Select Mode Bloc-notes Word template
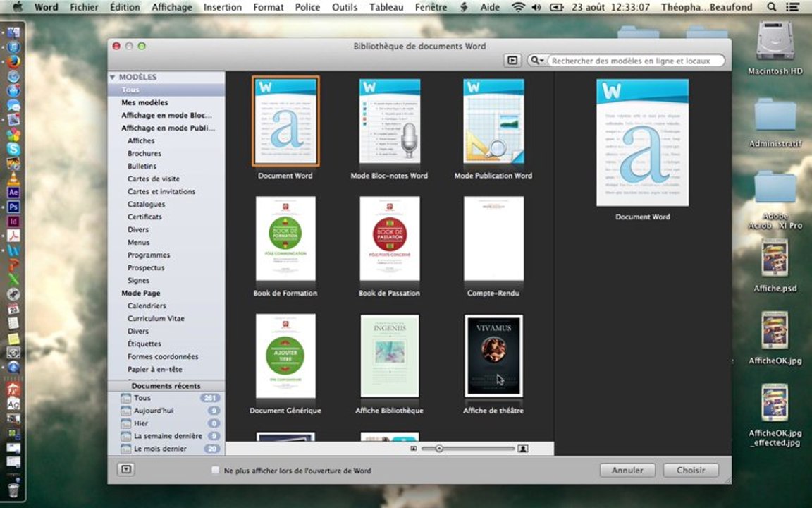812x508 pixels. pos(389,121)
